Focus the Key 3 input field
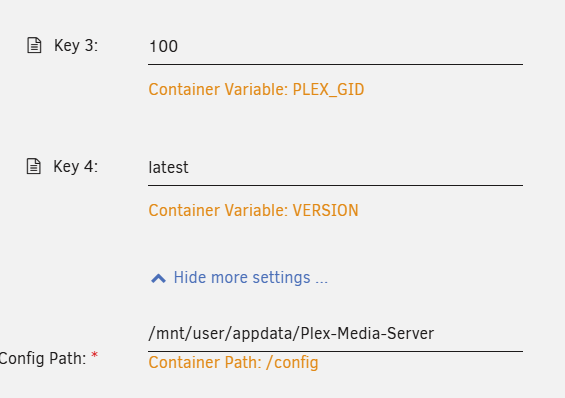The height and width of the screenshot is (398, 565). click(335, 47)
